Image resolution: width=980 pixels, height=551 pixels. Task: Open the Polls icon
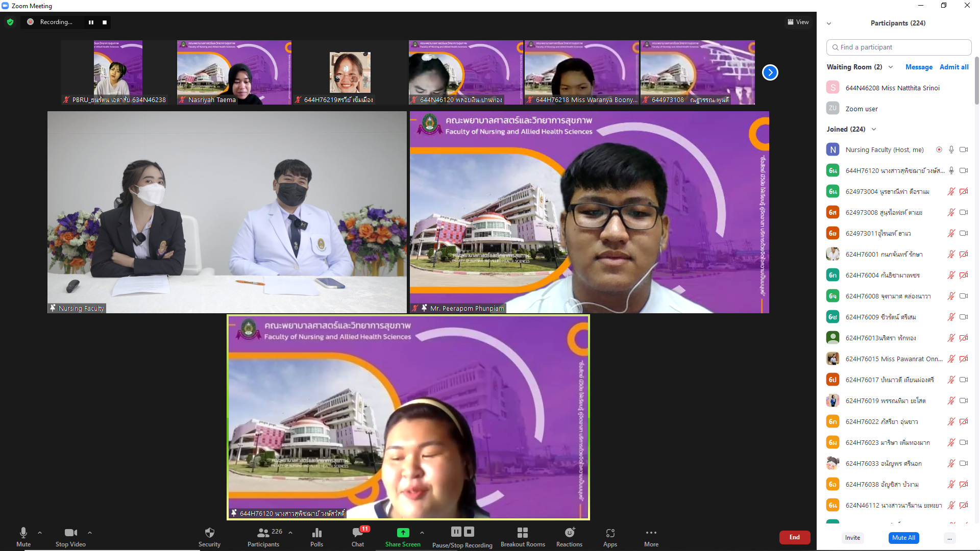(316, 533)
